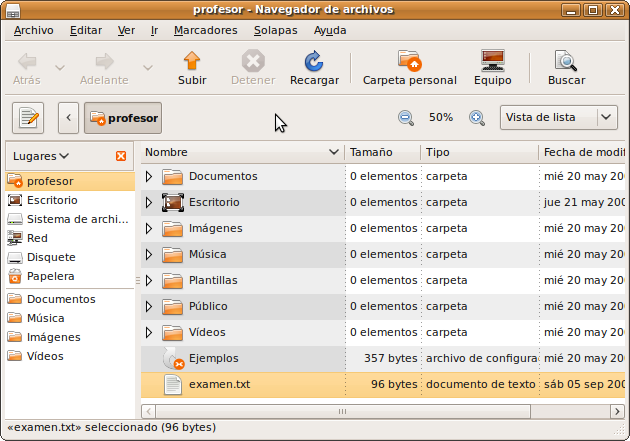Toggle text location entry mode button
This screenshot has width=630, height=441.
coord(29,118)
